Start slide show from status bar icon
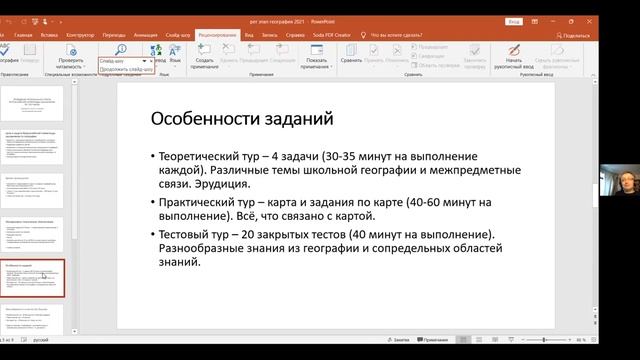The width and height of the screenshot is (640, 360). 511,340
